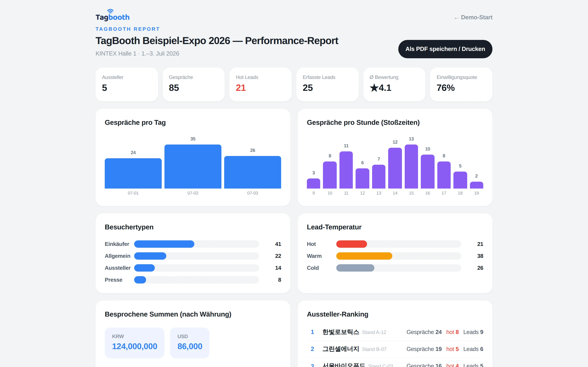Click the Tagbooth logo
This screenshot has height=367, width=588.
tap(113, 15)
